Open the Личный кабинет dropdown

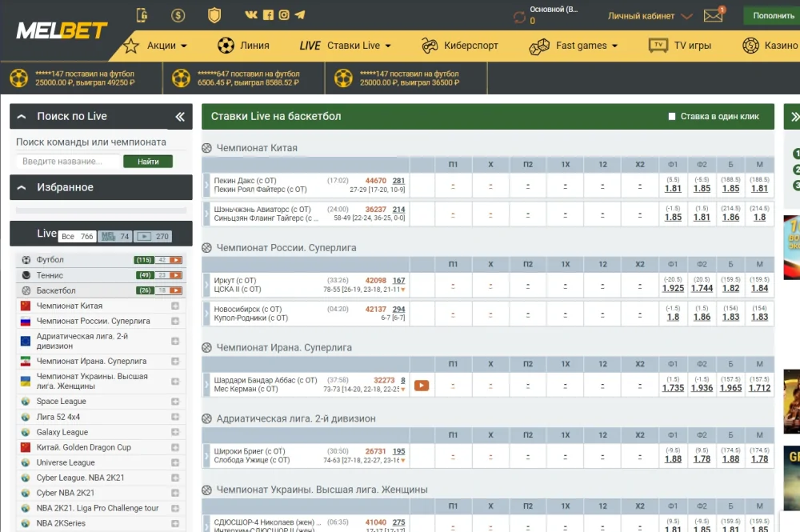[x=650, y=16]
